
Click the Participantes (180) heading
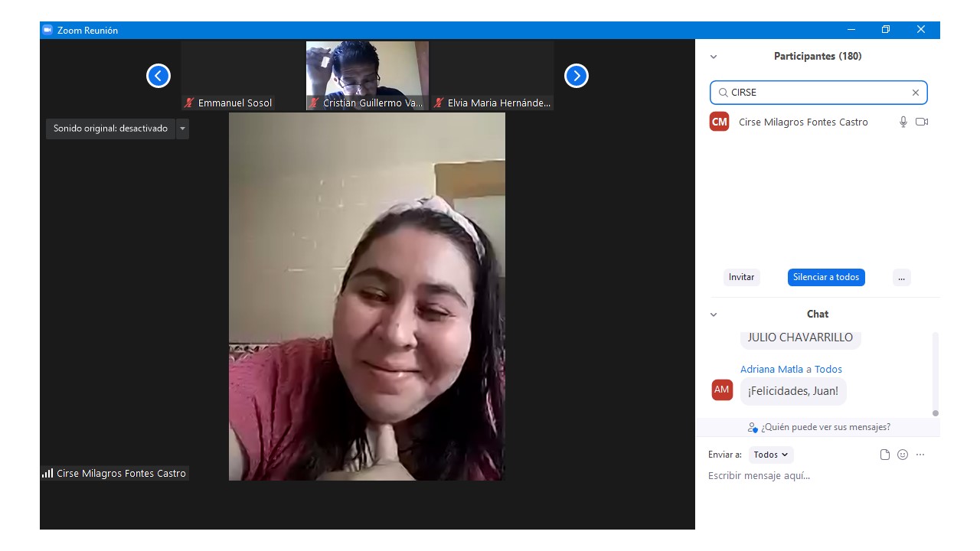click(x=818, y=57)
